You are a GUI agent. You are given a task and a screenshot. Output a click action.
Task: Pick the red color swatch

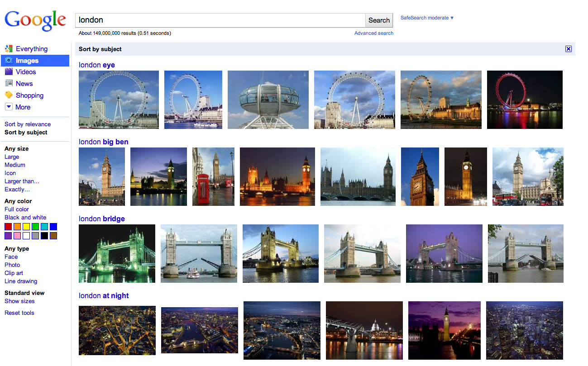(8, 227)
